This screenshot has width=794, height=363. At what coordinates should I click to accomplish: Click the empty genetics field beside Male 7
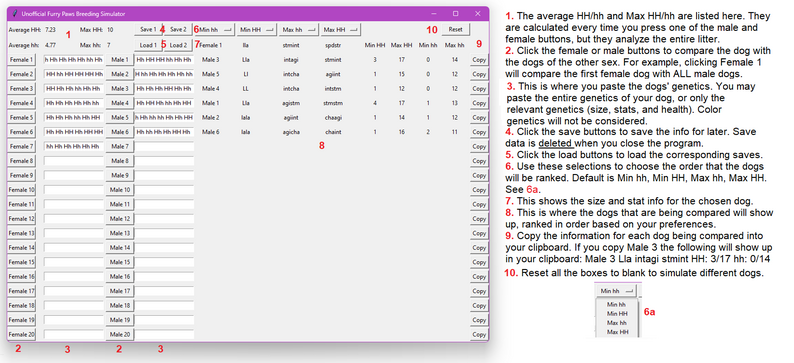(165, 146)
